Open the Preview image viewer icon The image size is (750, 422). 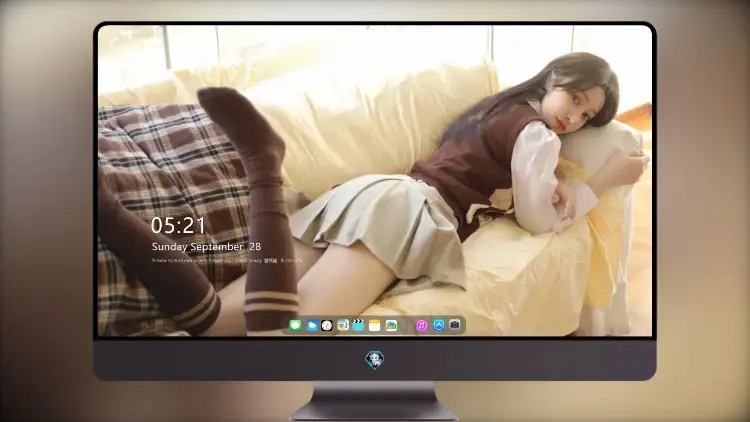pyautogui.click(x=343, y=325)
